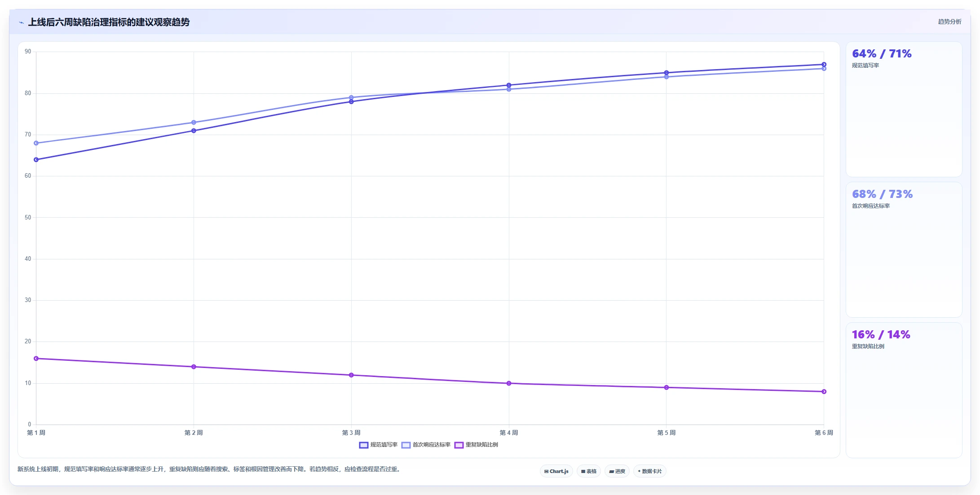980x495 pixels.
Task: Click the 首次响应达标率 data point at 第 3 周
Action: pyautogui.click(x=351, y=97)
